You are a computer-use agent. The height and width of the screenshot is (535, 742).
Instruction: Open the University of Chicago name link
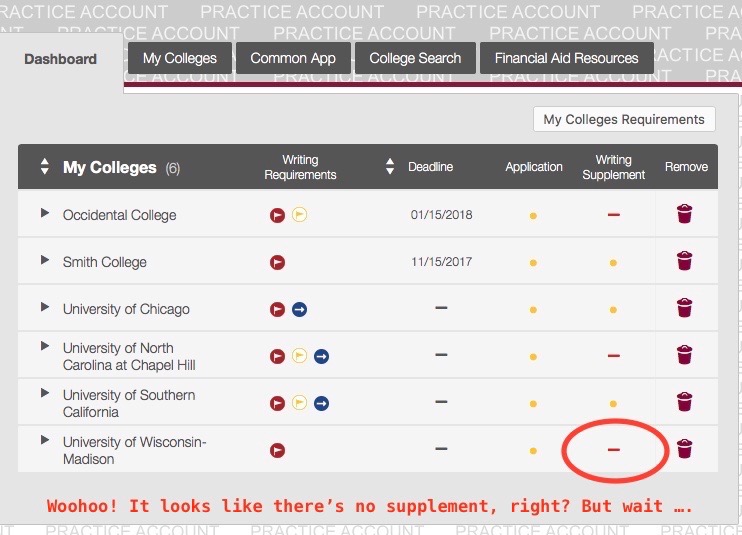pyautogui.click(x=126, y=309)
